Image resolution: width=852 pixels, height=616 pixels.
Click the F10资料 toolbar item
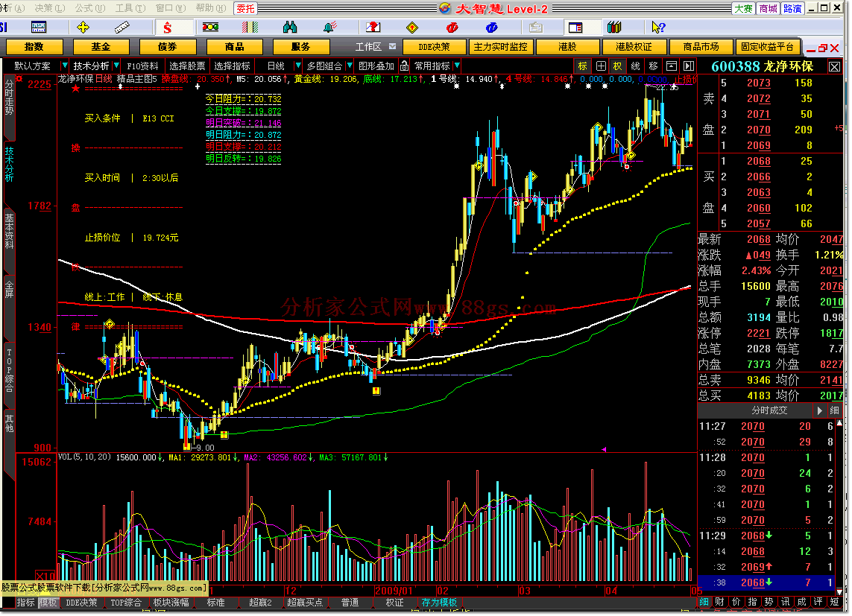143,66
